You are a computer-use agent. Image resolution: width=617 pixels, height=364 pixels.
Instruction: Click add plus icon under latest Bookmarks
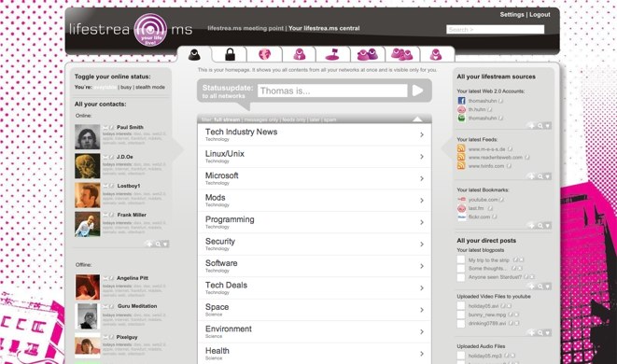(532, 226)
